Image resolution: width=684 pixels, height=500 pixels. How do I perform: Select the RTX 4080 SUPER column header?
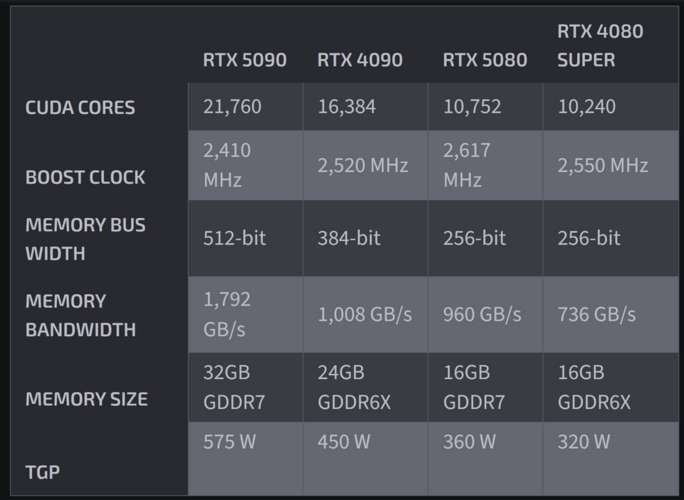point(600,45)
